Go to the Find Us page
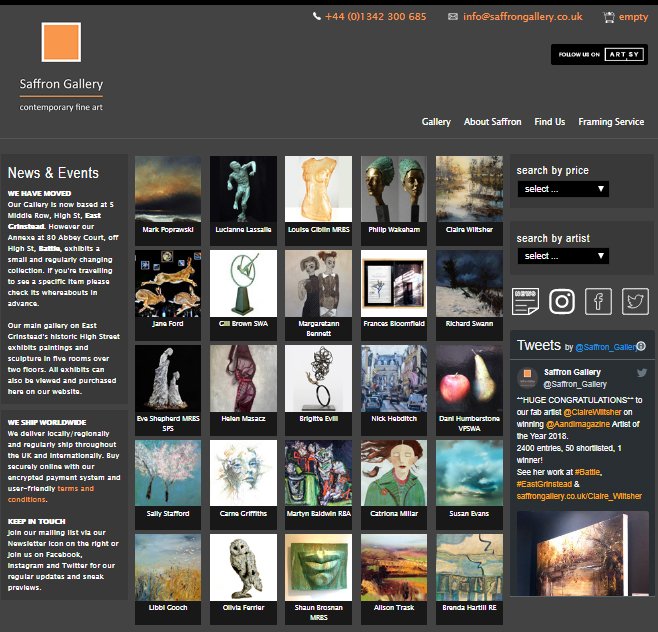This screenshot has height=632, width=658. pyautogui.click(x=550, y=122)
